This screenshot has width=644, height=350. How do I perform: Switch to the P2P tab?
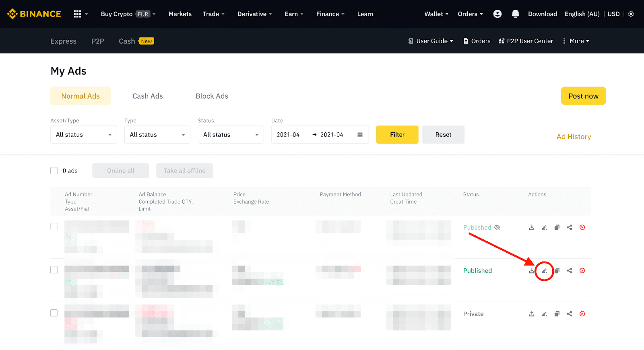[x=98, y=41]
